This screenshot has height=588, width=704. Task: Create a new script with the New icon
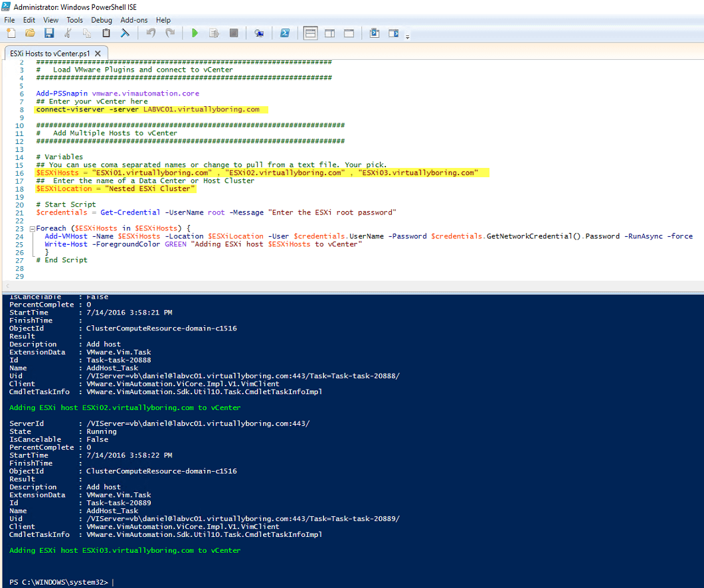(11, 33)
